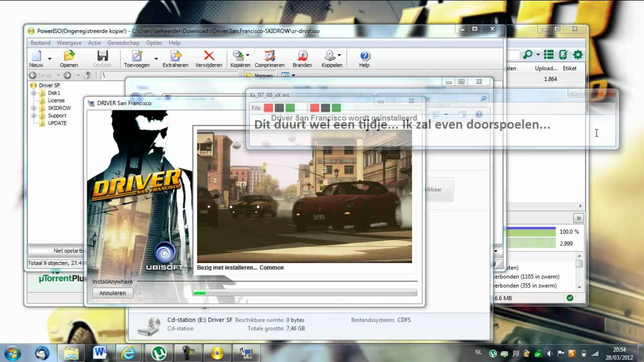Screen dimensions: 644x362
Task: Click the Kopiëren disc icon
Action: [237, 55]
